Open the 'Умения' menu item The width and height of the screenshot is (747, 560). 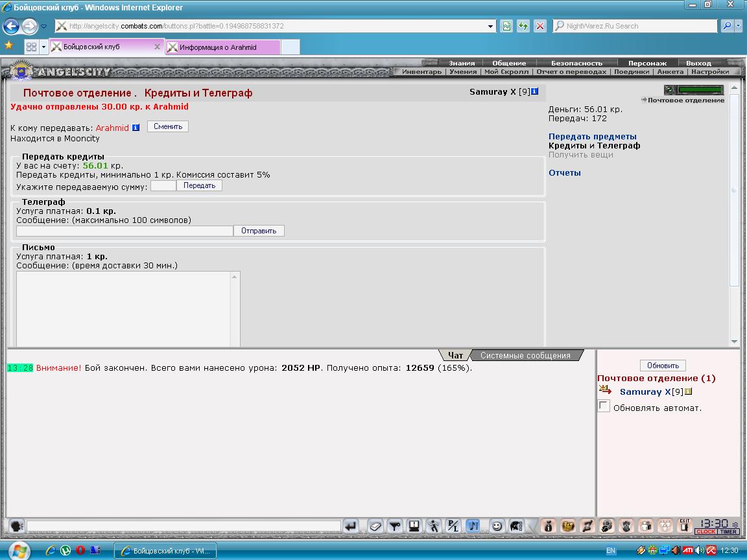pyautogui.click(x=463, y=71)
